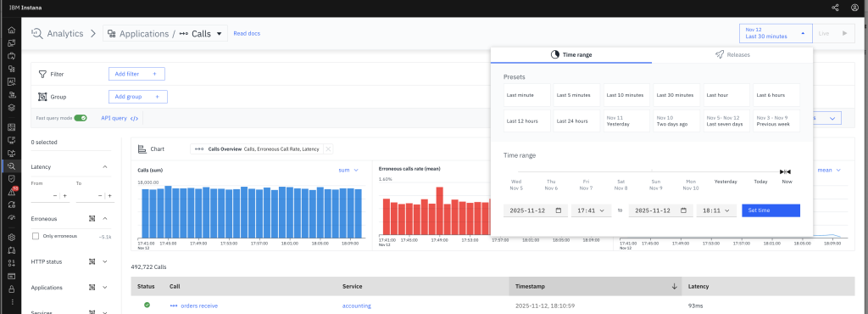Click the Latency To minus stepper
The width and height of the screenshot is (868, 314).
[x=100, y=195]
